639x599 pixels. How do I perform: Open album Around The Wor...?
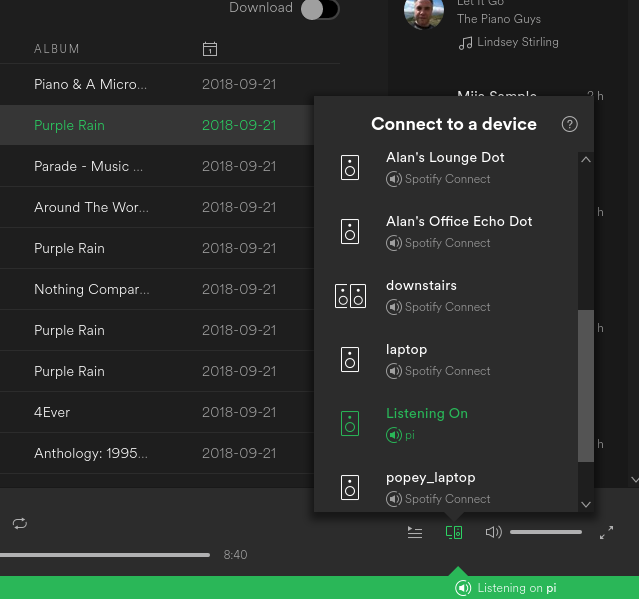(91, 207)
